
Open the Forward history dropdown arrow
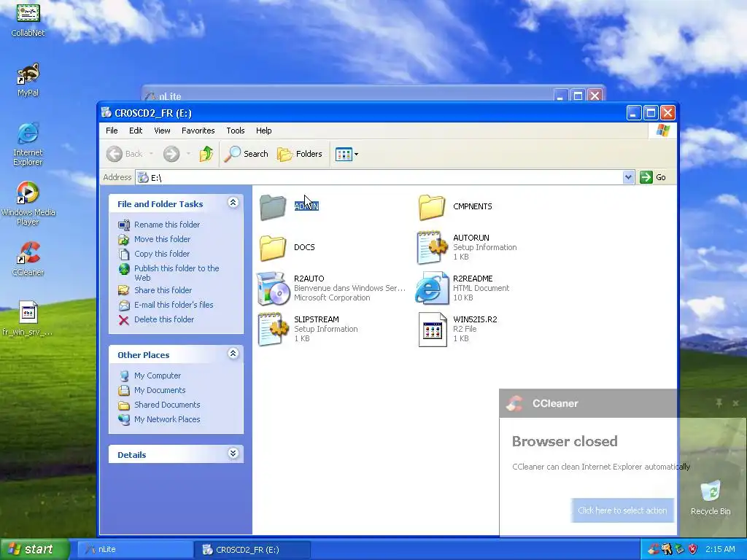pyautogui.click(x=188, y=154)
